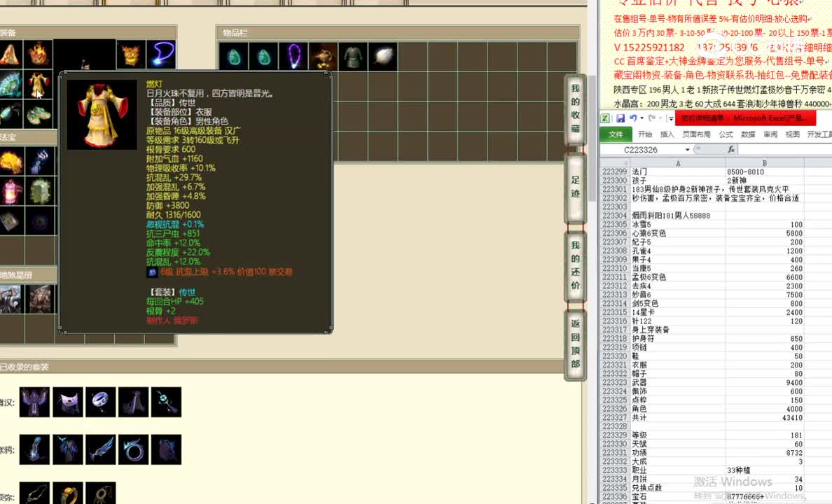
Task: Switch to the 视图 ribbon tab
Action: (793, 134)
